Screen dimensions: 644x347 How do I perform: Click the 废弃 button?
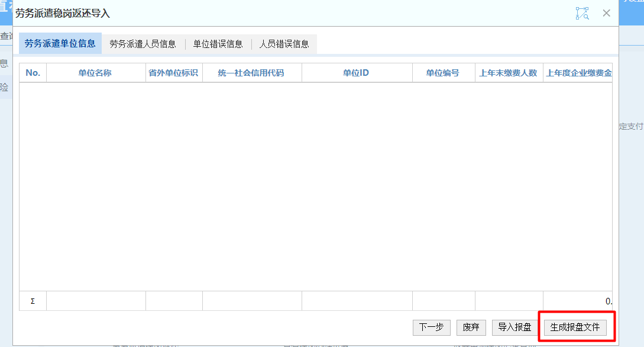(471, 327)
